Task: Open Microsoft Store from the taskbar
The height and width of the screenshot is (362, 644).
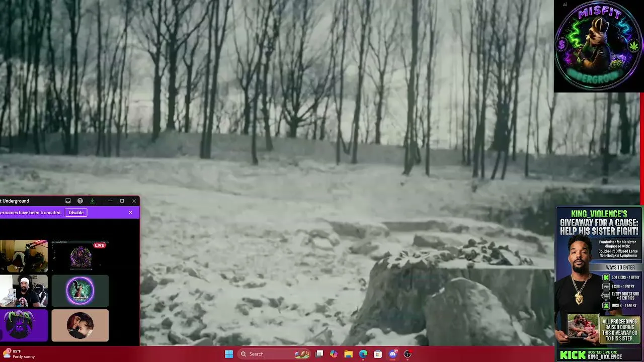Action: click(378, 354)
